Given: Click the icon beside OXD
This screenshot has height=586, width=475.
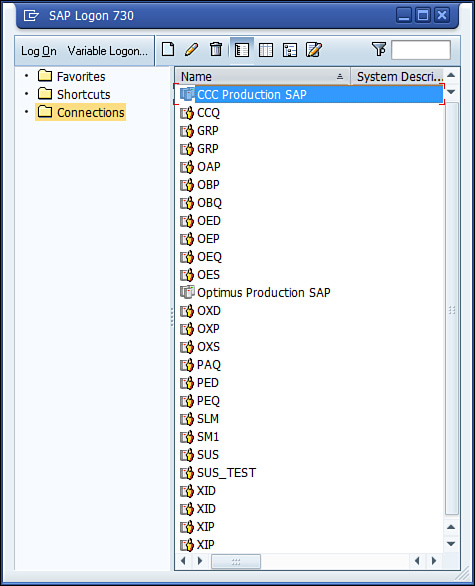Looking at the screenshot, I should click(187, 311).
